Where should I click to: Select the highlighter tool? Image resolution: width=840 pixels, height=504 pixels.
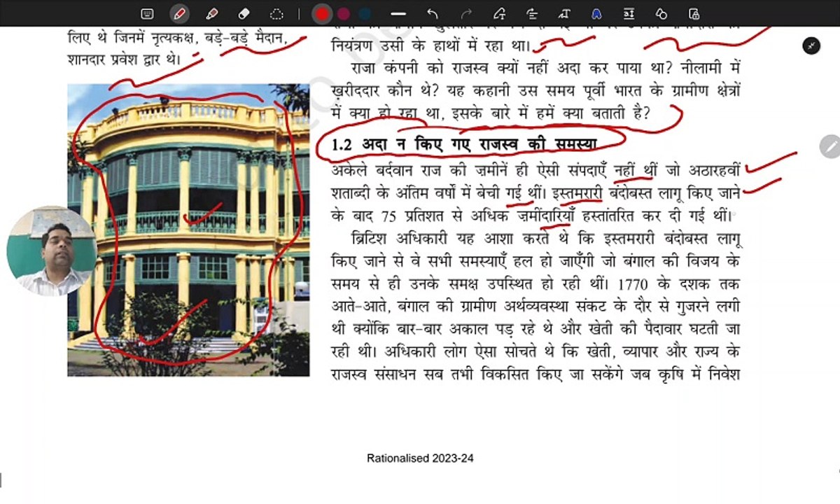(x=211, y=13)
